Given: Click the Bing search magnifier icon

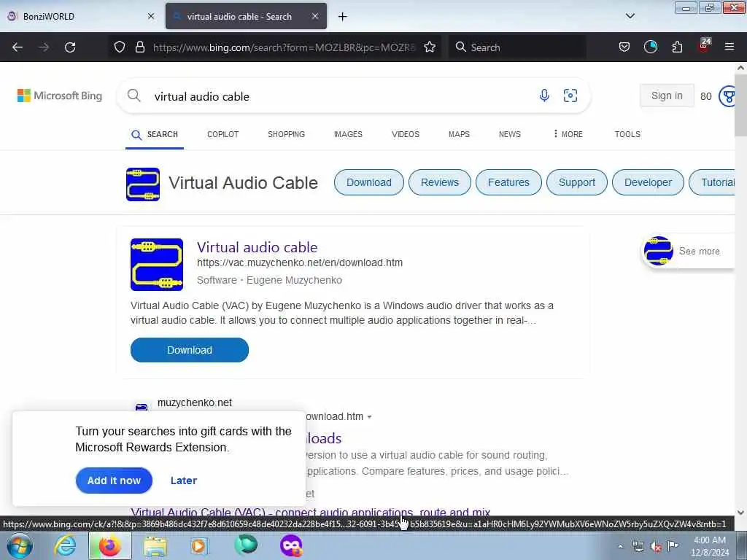Looking at the screenshot, I should [x=134, y=96].
